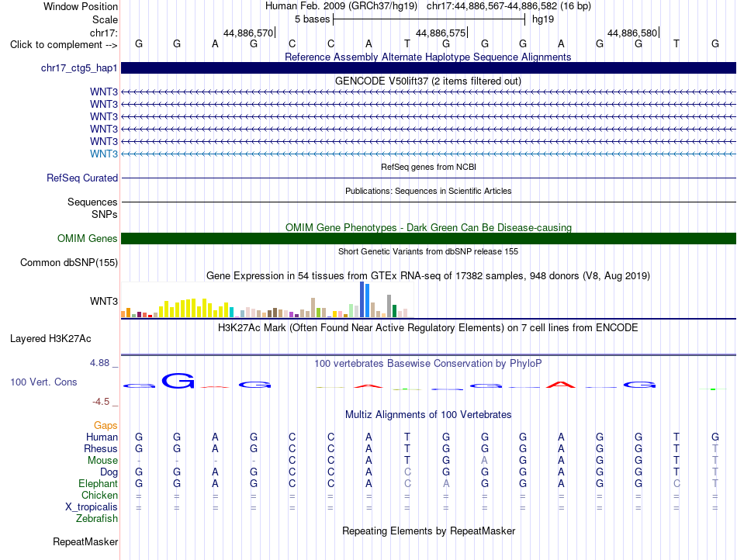
Task: Click the PhyloP -4.5 lower scale value
Action: (x=101, y=401)
